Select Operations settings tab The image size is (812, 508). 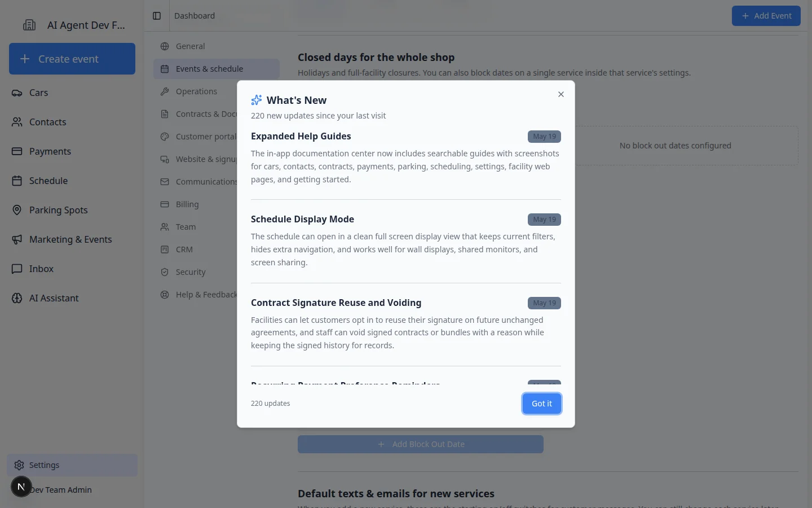point(217,91)
